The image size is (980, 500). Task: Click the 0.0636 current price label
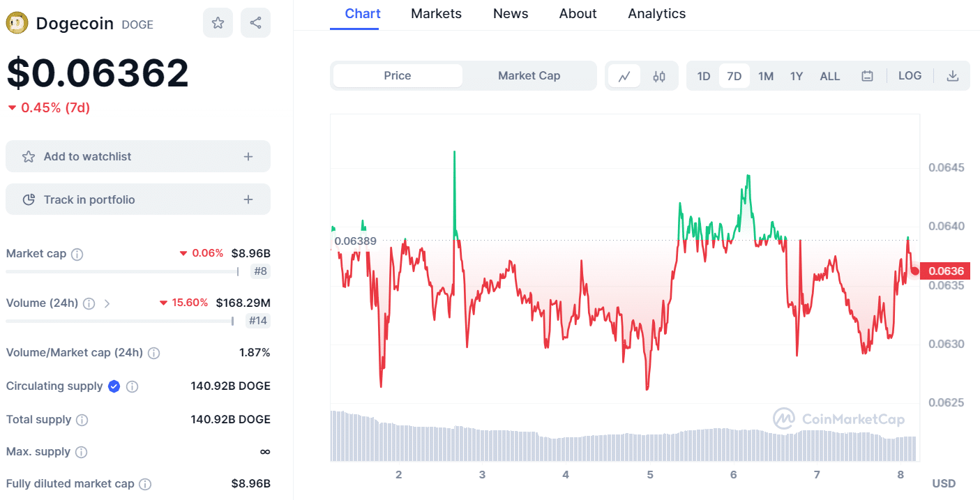point(945,271)
